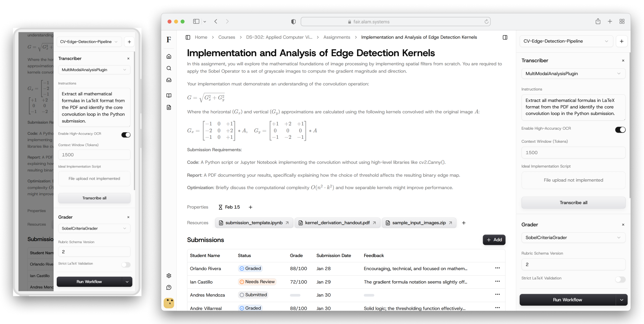Disable High-Accuracy OCR in right panel

[620, 130]
